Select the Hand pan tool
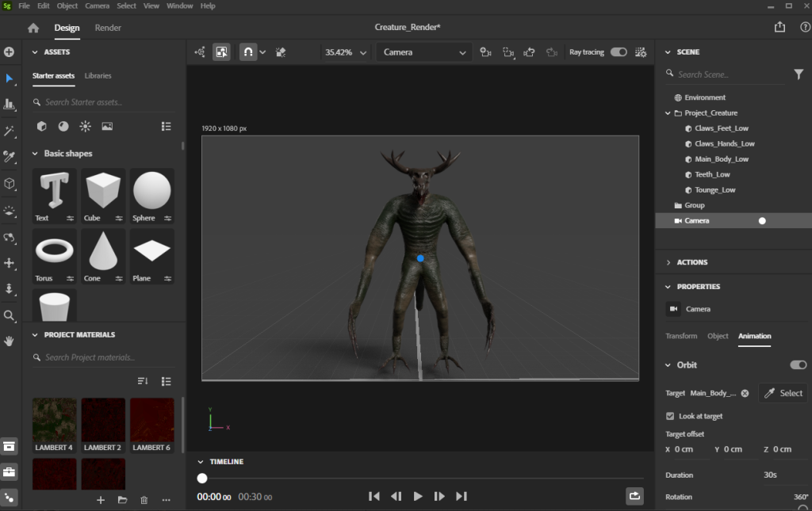The width and height of the screenshot is (812, 511). (x=10, y=341)
